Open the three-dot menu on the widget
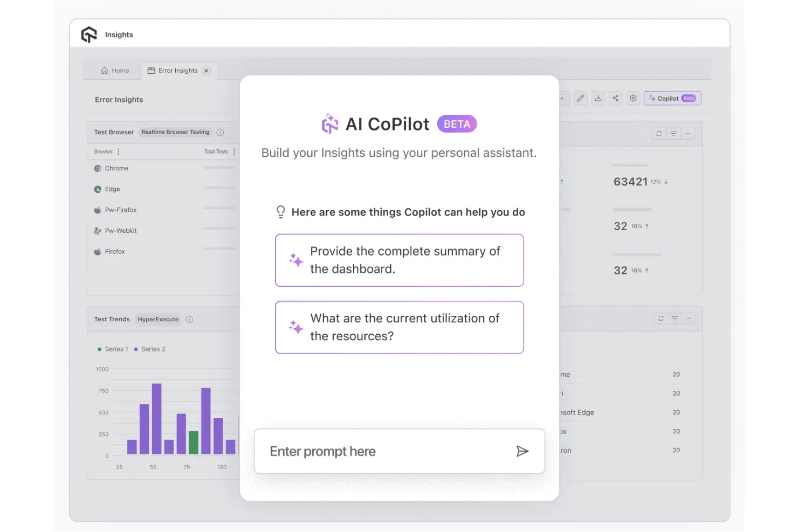798x532 pixels. [x=689, y=133]
